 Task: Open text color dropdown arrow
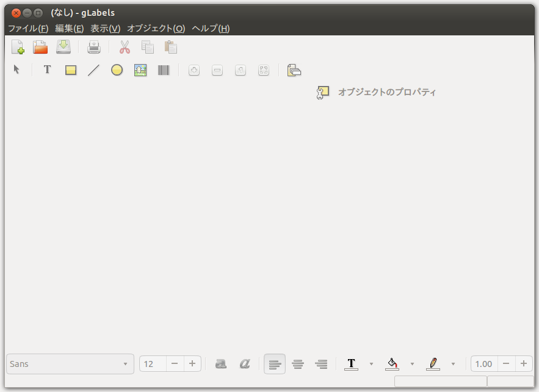[371, 364]
